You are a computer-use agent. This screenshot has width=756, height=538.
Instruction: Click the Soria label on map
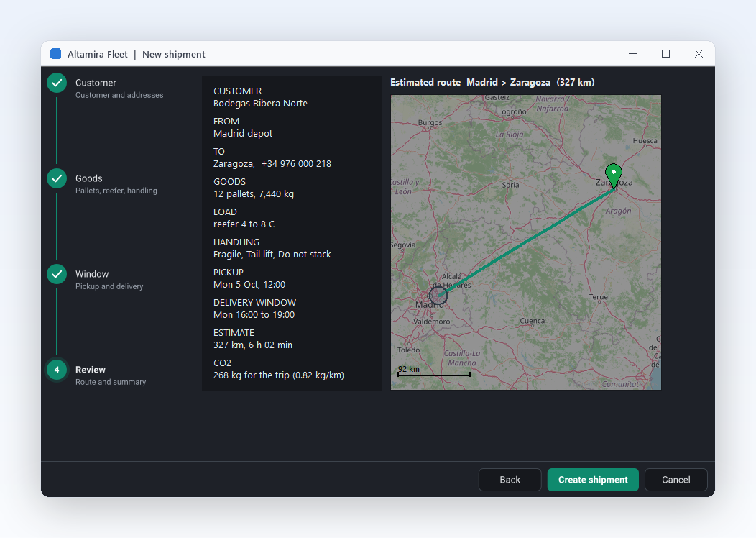click(x=510, y=185)
